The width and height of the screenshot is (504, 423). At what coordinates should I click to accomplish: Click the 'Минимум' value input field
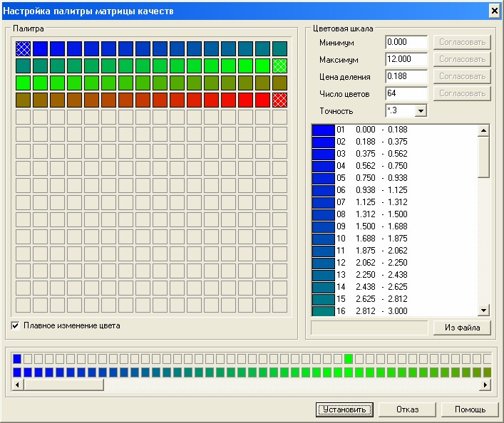click(x=406, y=43)
